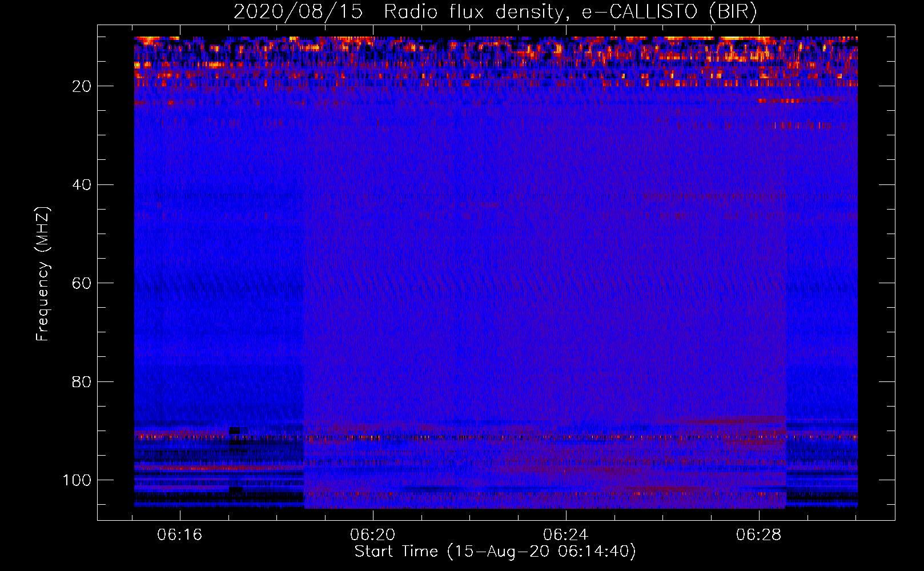Click the 06:28 time tick label
The height and width of the screenshot is (571, 924).
(x=758, y=535)
